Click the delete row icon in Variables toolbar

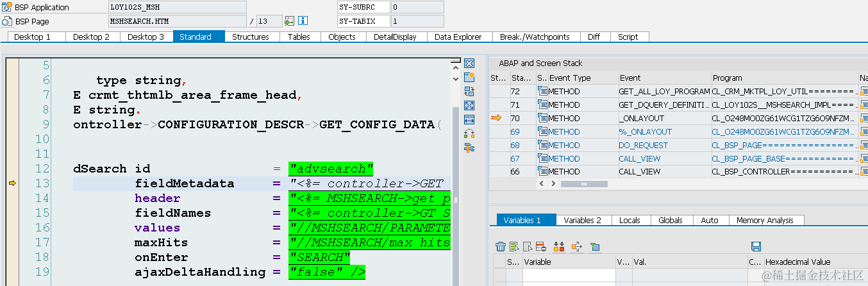[x=540, y=246]
